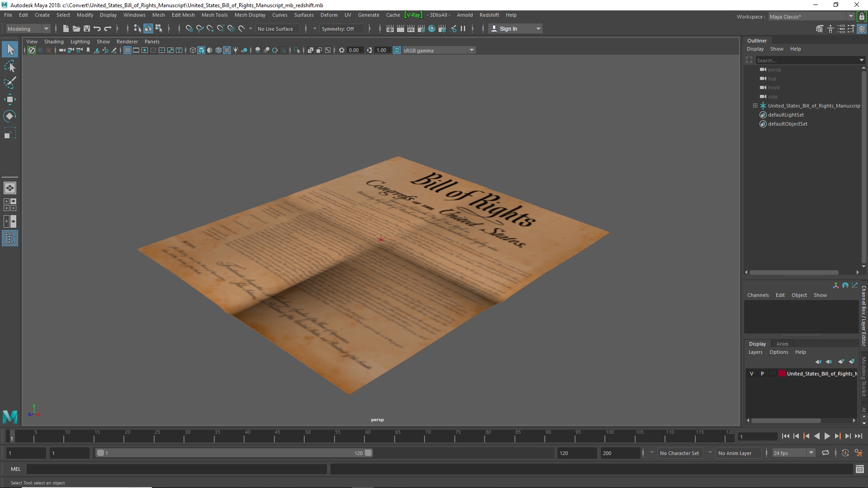
Task: Toggle use all lights in viewport
Action: (236, 50)
